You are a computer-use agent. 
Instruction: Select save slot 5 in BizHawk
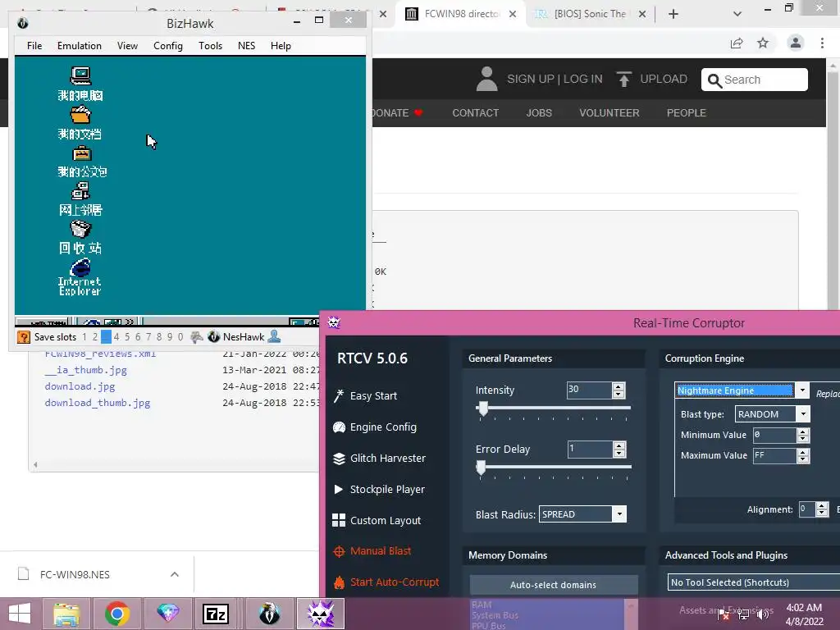point(127,337)
